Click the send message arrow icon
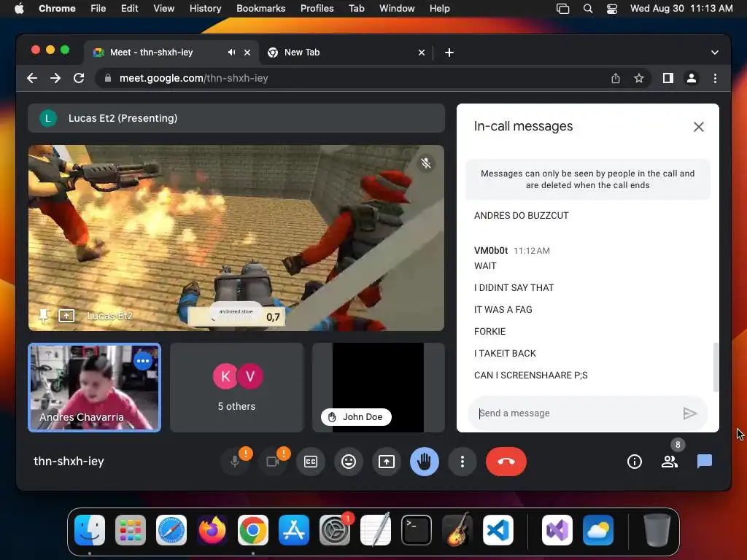 tap(689, 413)
